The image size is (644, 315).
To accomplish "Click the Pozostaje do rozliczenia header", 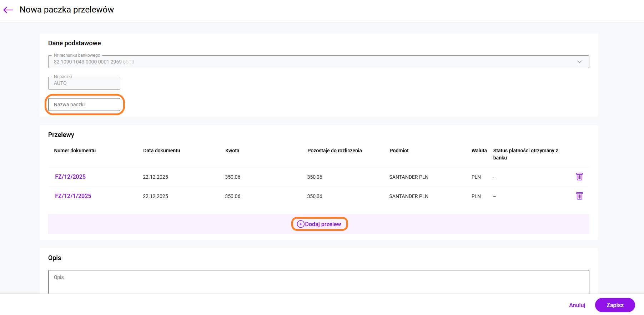I will 334,151.
